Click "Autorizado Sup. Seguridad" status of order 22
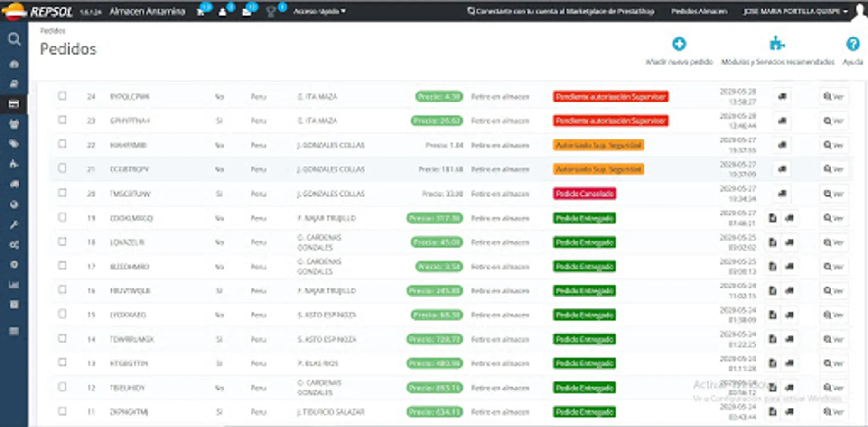Screen dimensions: 868x427 [598, 145]
